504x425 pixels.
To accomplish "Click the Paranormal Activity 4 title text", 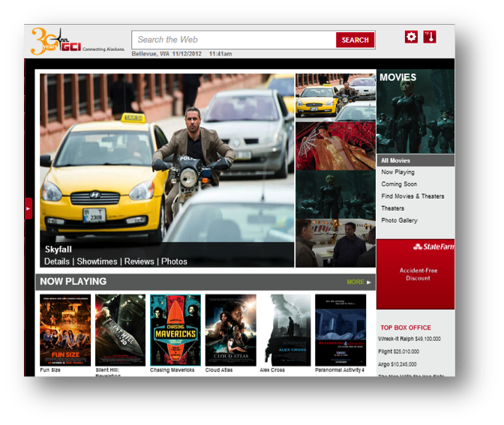I will (x=340, y=370).
